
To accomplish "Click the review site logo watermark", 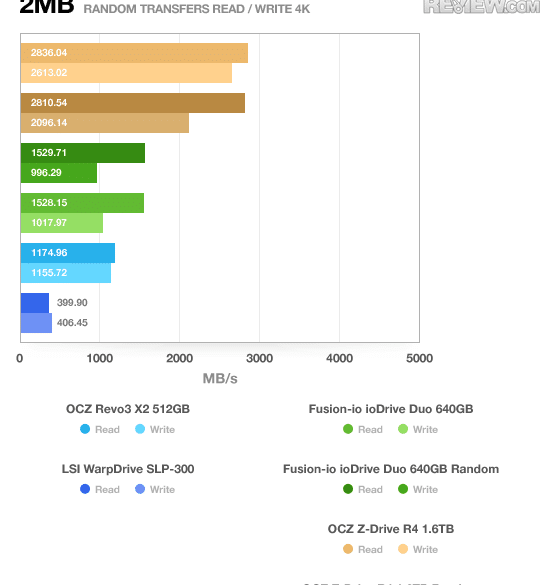I will (482, 7).
